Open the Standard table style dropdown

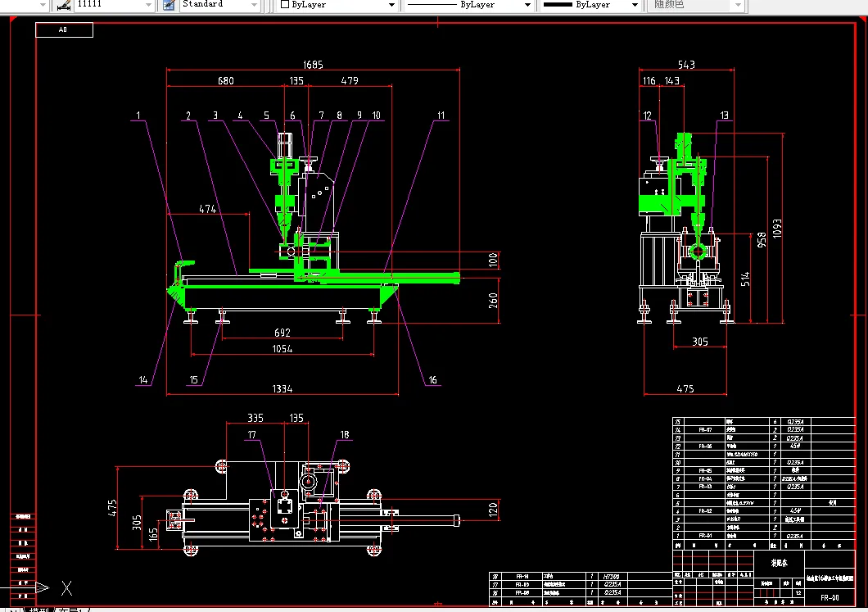(x=254, y=5)
